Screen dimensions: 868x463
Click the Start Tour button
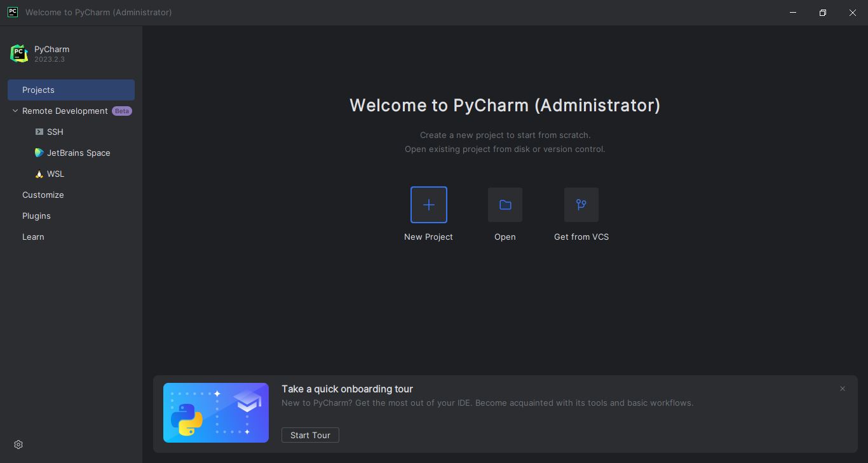(310, 435)
